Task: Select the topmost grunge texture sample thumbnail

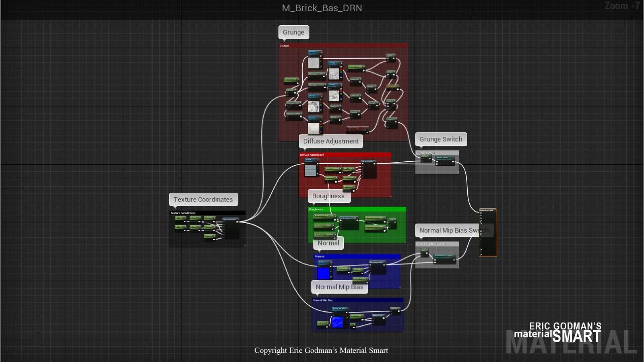Action: pos(314,63)
